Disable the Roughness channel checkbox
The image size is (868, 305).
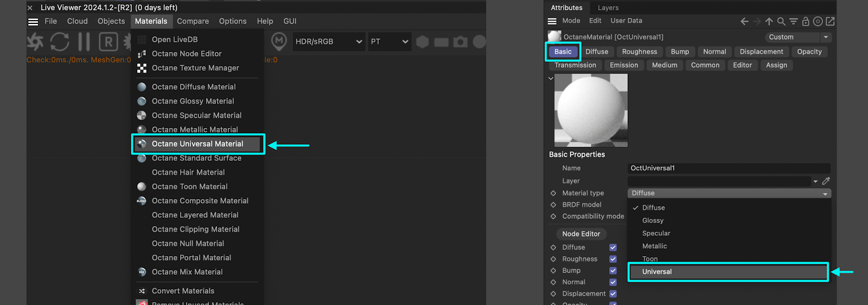pyautogui.click(x=613, y=259)
